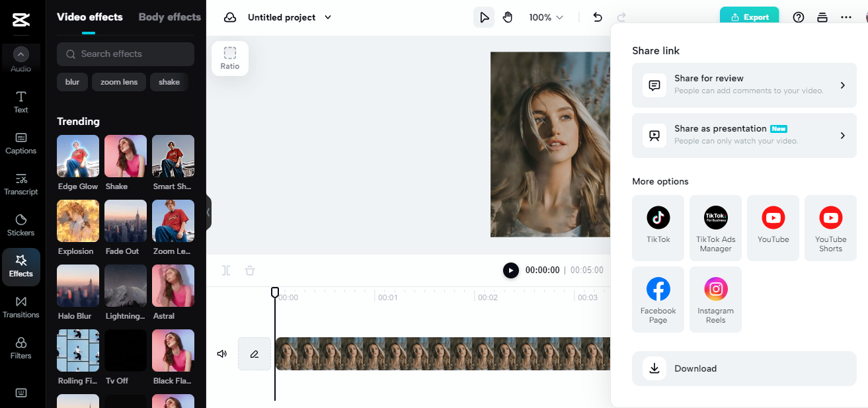Select the pointer select tool

pyautogui.click(x=484, y=17)
